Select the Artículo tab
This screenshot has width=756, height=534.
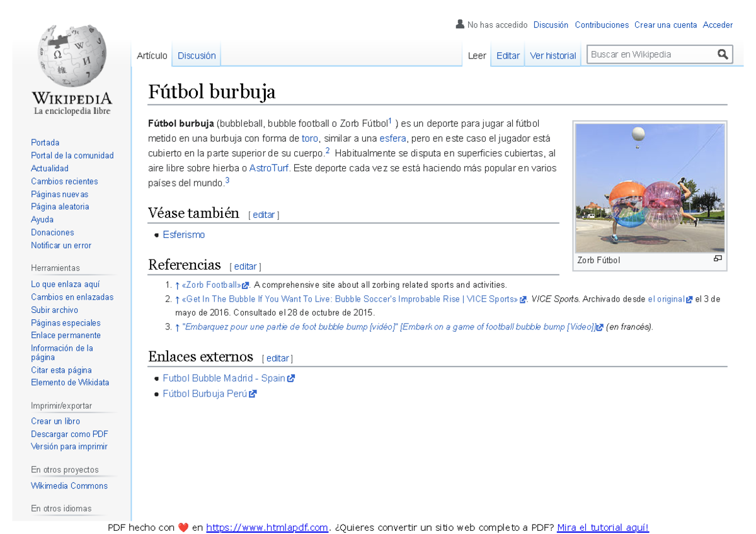coord(152,55)
